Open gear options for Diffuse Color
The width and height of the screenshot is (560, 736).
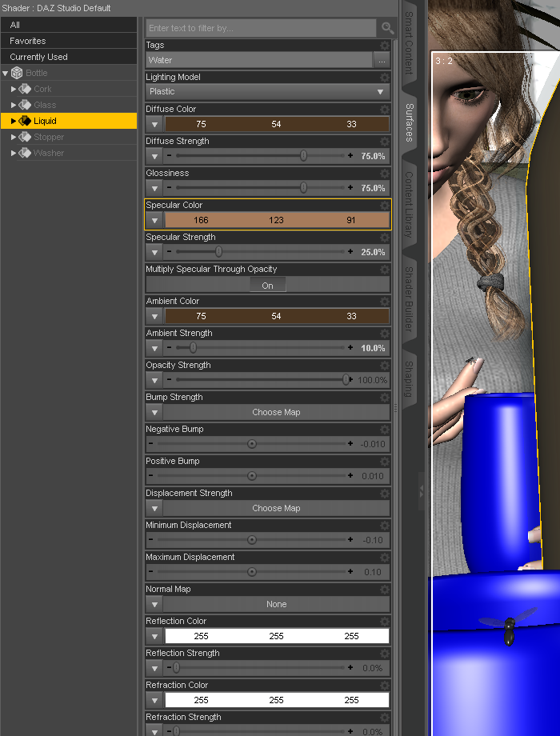pos(385,110)
